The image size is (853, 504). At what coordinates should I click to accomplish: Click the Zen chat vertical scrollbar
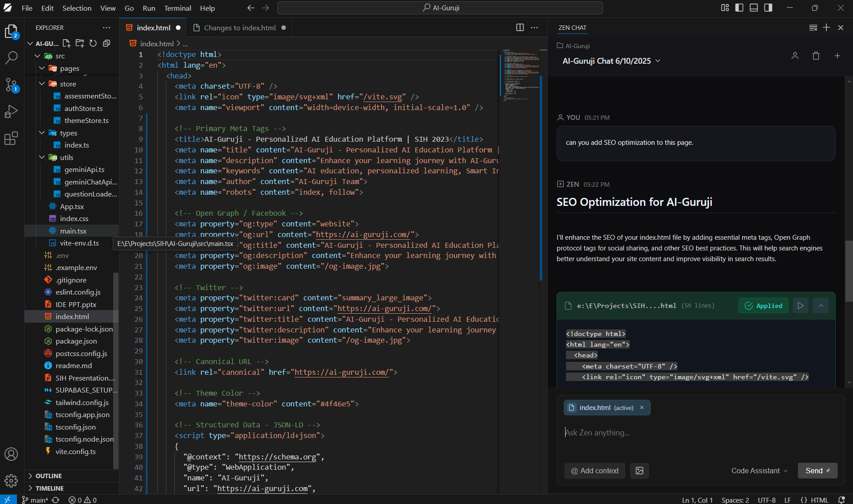[849, 272]
